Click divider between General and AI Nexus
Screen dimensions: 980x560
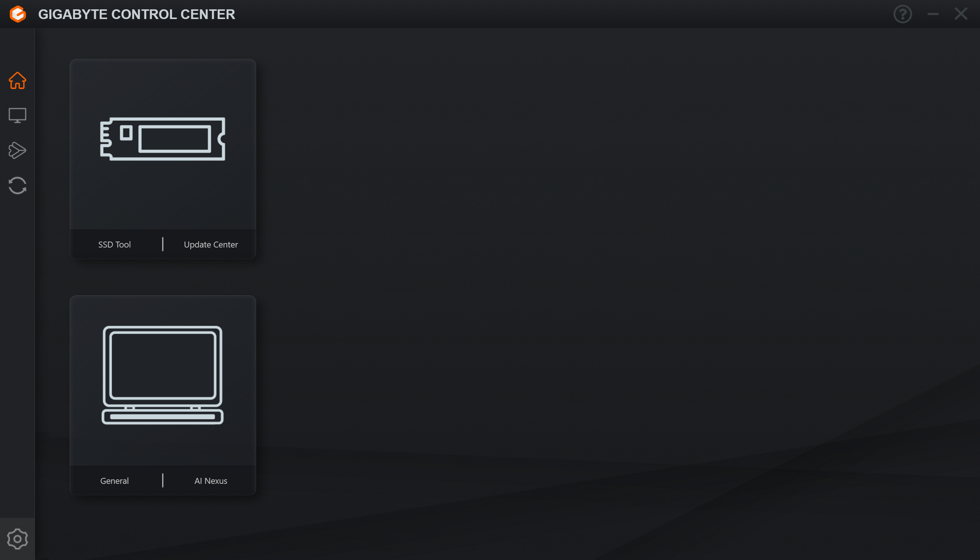point(163,481)
